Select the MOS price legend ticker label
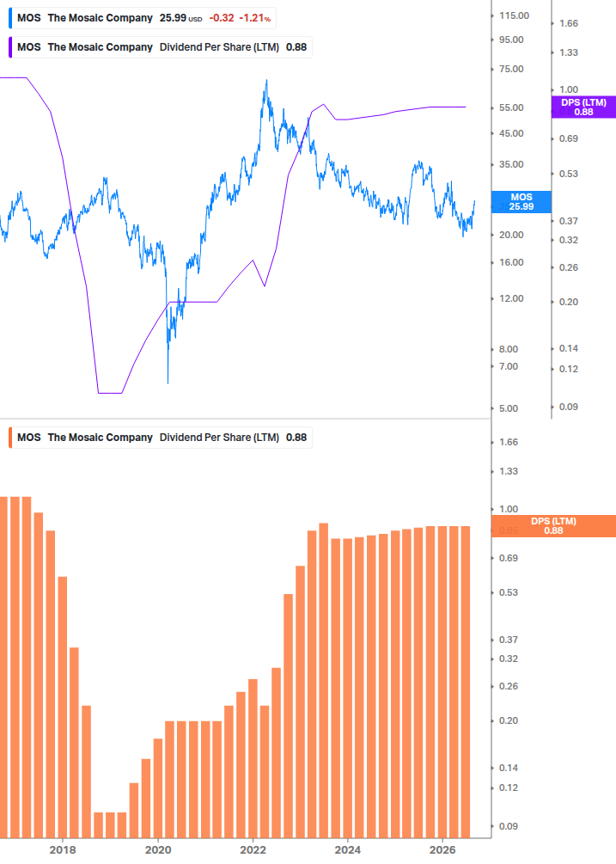This screenshot has height=864, width=616. pos(28,18)
